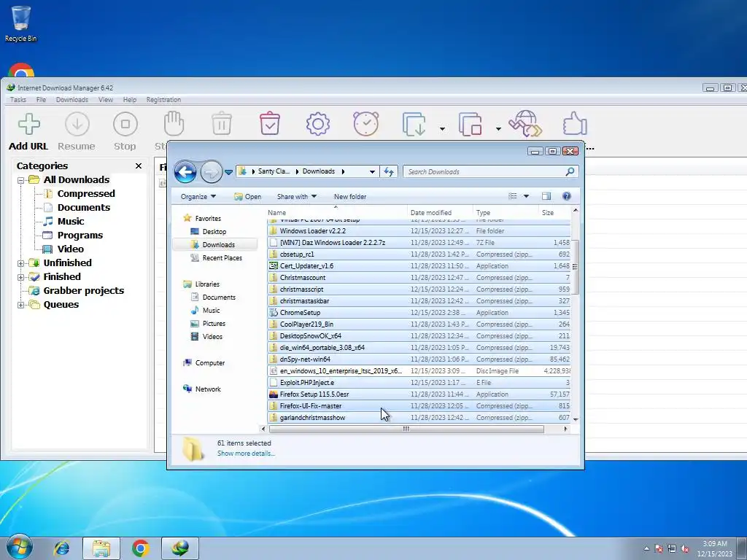
Task: Go back with Explorer's blue Back arrow
Action: [185, 172]
